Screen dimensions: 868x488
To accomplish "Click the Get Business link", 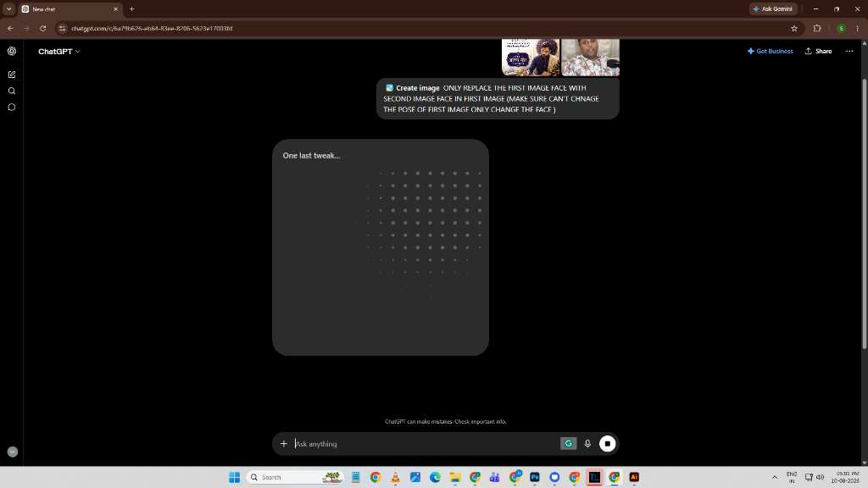I will point(770,51).
